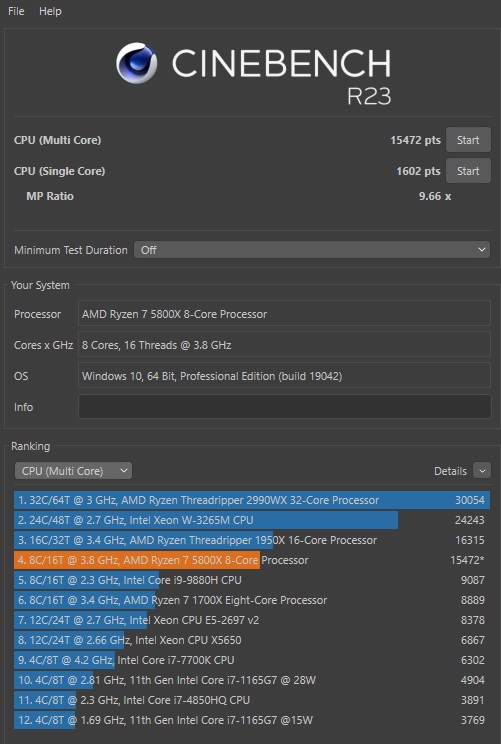Image resolution: width=501 pixels, height=744 pixels.
Task: Expand the Details arrow in Ranking
Action: [x=482, y=471]
